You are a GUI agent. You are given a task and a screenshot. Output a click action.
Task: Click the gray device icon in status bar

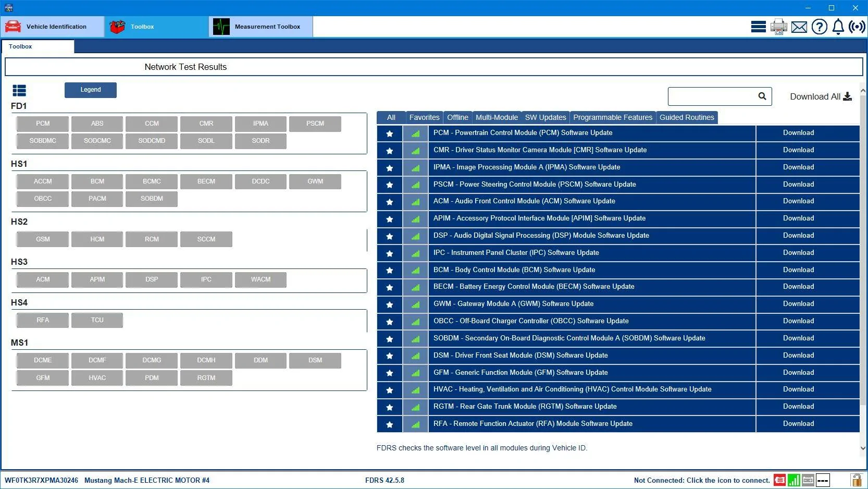pyautogui.click(x=808, y=480)
